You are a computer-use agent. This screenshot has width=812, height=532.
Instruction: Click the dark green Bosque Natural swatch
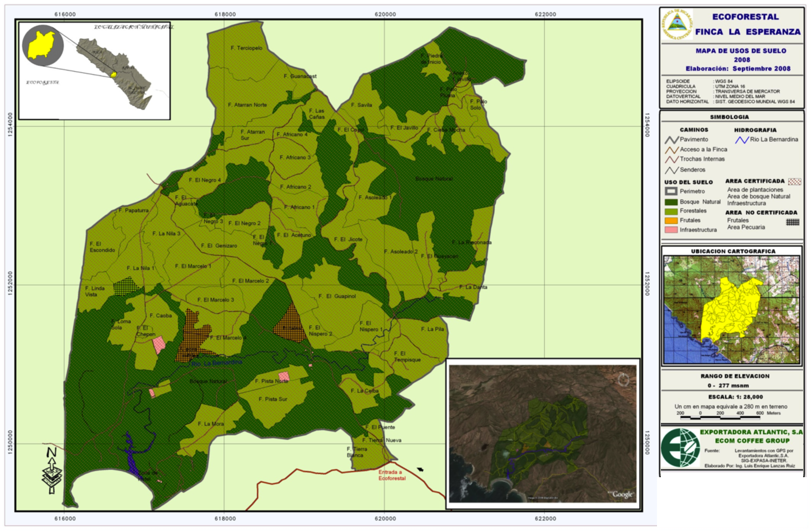671,202
